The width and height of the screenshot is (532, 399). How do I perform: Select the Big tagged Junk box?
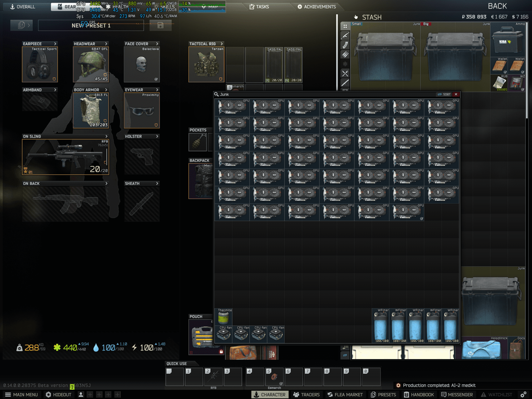point(456,57)
